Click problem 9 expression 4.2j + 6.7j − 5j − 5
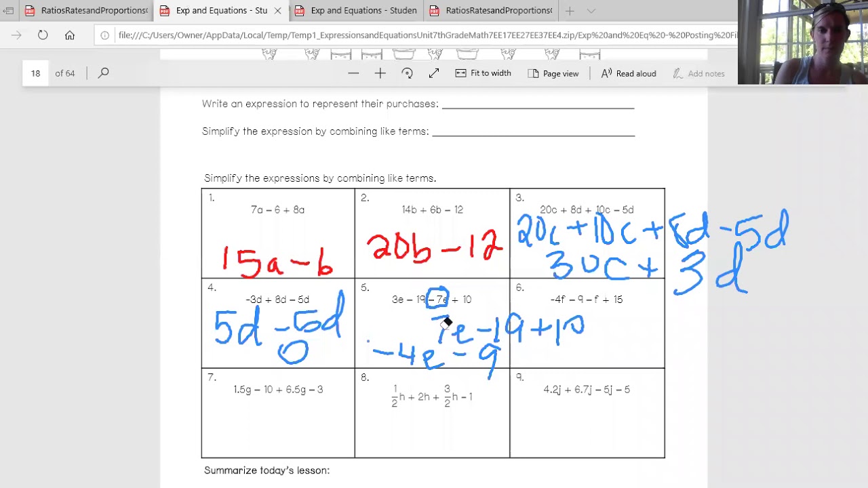Screen dimensions: 868x488 pyautogui.click(x=587, y=390)
